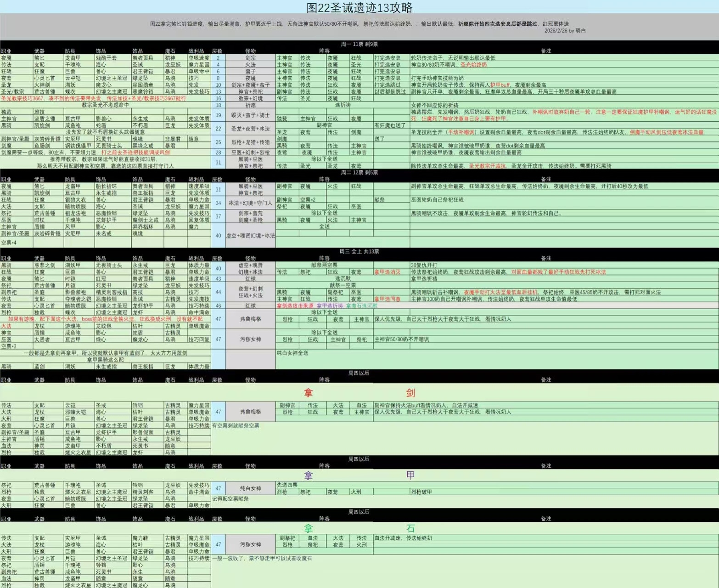
Task: Click the title 图22圣诚遗迹13攻略
Action: click(x=359, y=7)
